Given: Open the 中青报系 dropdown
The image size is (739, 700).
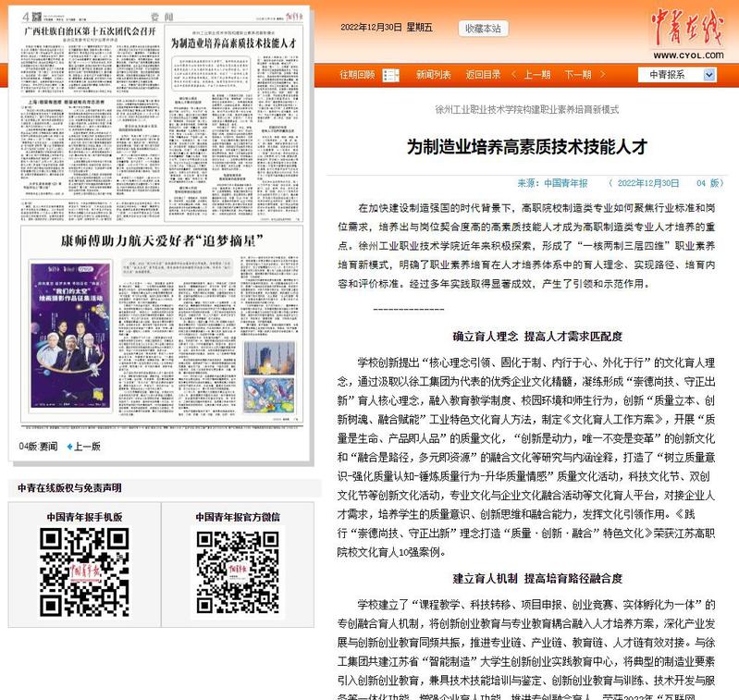Looking at the screenshot, I should coord(683,75).
